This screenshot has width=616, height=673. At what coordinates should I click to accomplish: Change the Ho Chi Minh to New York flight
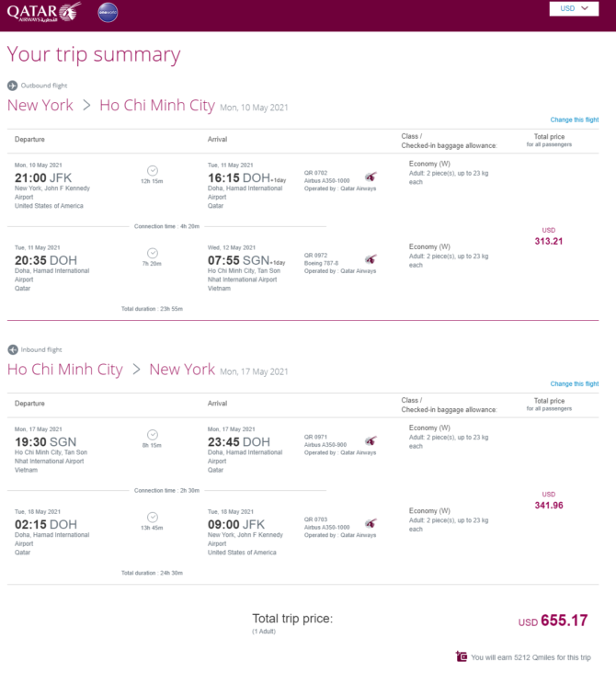point(575,383)
